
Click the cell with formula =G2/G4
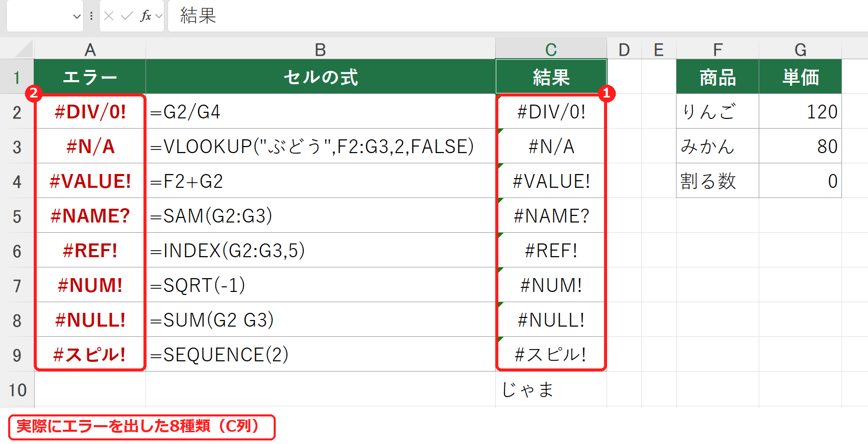click(321, 112)
